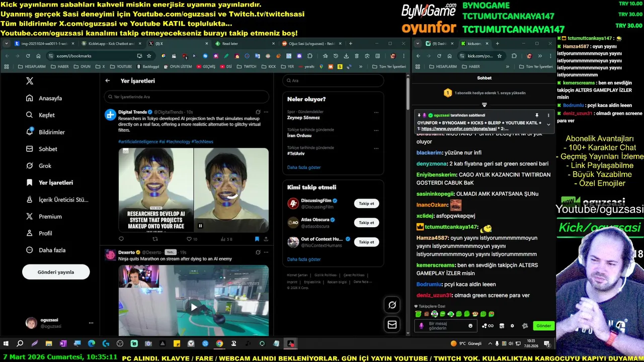This screenshot has height=362, width=644.
Task: Follow Out of Context Humans account
Action: point(366,242)
